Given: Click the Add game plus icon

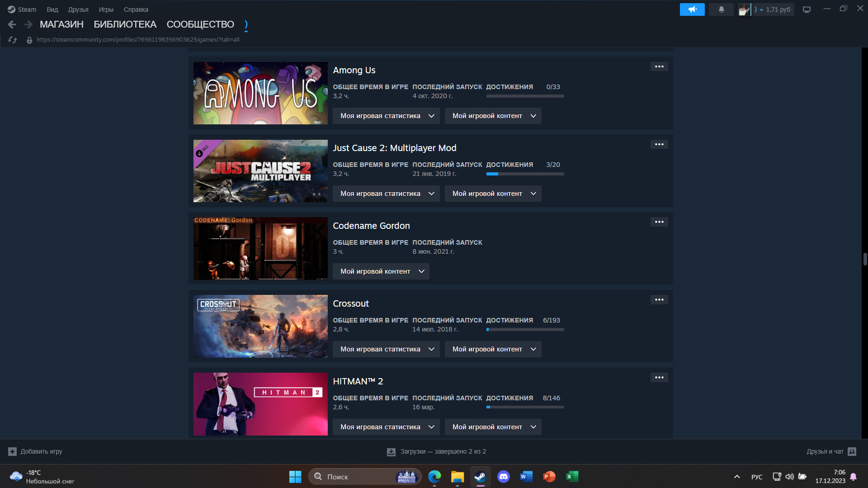Looking at the screenshot, I should [x=13, y=451].
